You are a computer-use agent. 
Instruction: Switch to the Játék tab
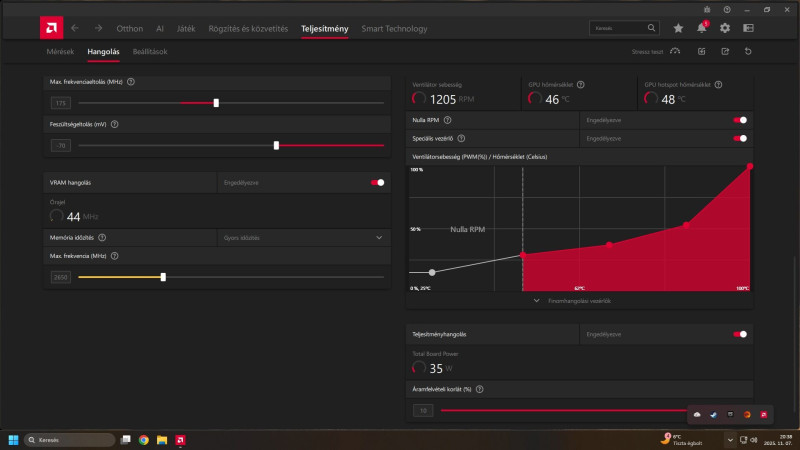(x=186, y=29)
